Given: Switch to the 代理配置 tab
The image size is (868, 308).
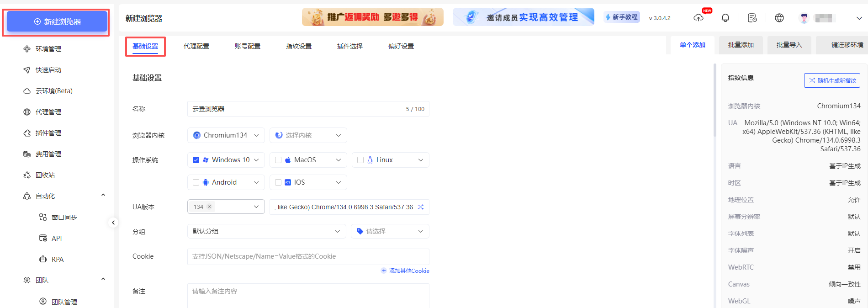Looking at the screenshot, I should [x=196, y=46].
